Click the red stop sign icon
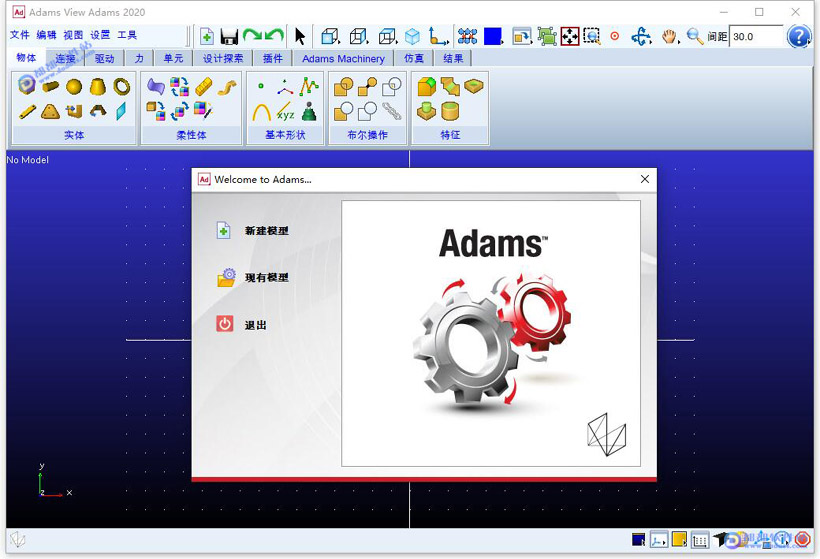The height and width of the screenshot is (559, 820). click(x=803, y=539)
